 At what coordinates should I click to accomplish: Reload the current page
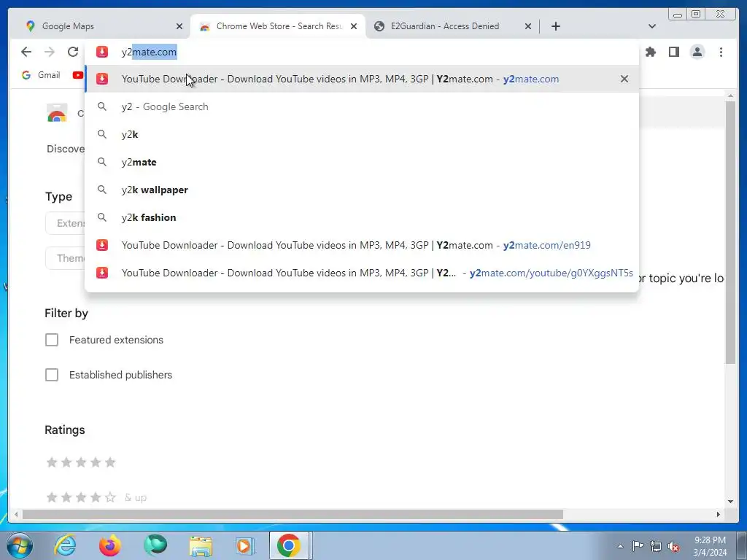pyautogui.click(x=72, y=52)
